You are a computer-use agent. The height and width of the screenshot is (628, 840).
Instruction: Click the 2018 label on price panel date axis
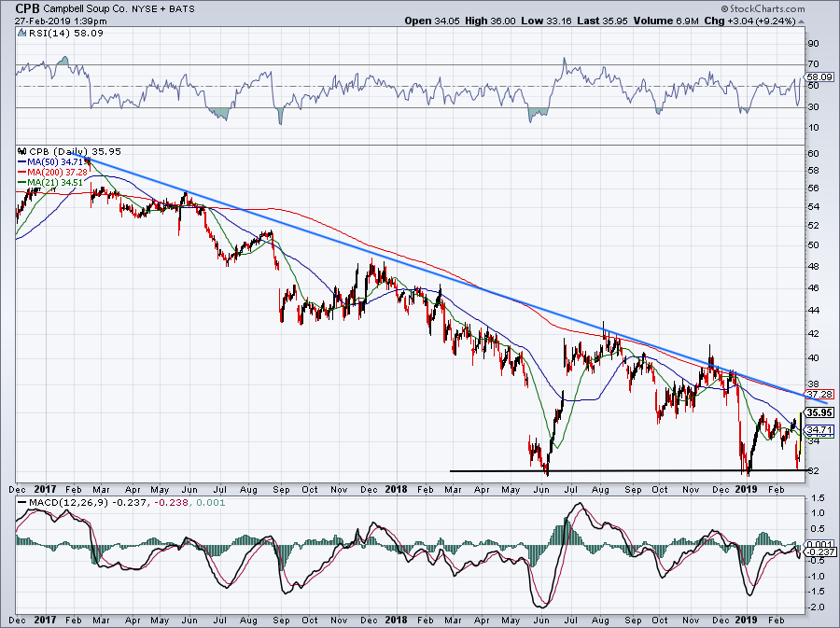[396, 489]
